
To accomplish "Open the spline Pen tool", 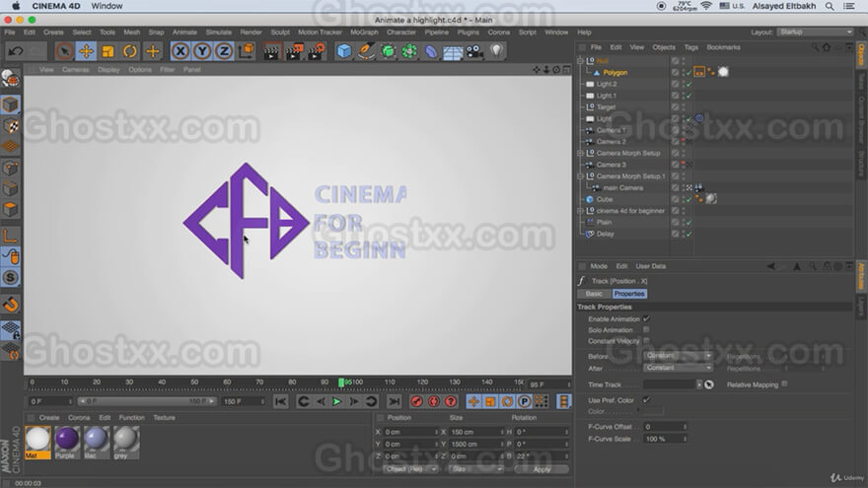I will [365, 51].
